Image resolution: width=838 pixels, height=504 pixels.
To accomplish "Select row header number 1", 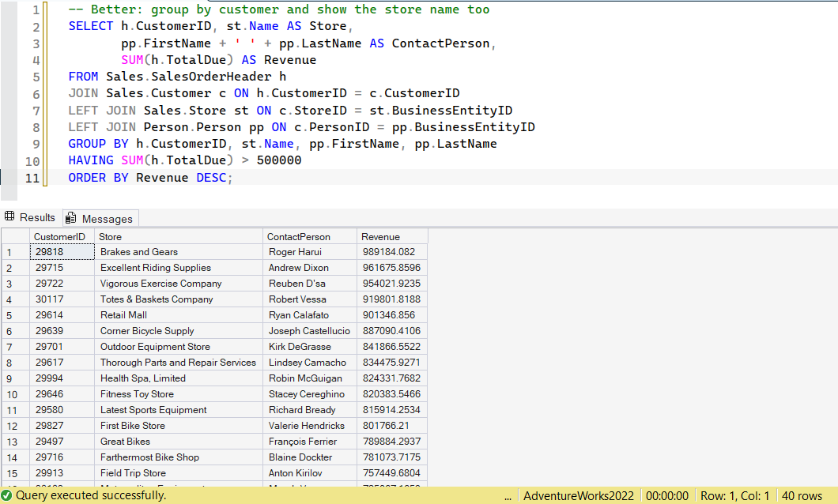I will click(x=16, y=252).
